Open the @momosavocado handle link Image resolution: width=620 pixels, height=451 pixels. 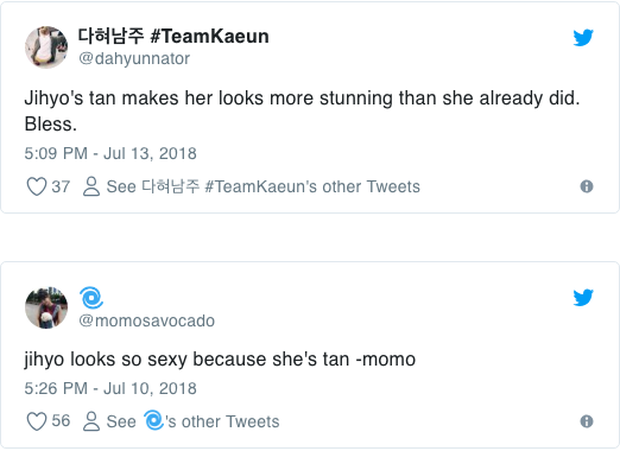click(146, 321)
